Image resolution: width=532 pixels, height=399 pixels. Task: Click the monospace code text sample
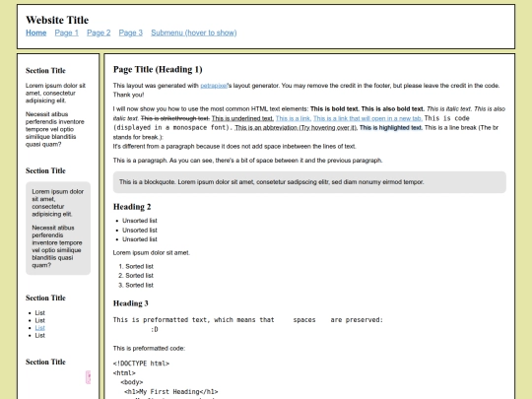pos(292,123)
